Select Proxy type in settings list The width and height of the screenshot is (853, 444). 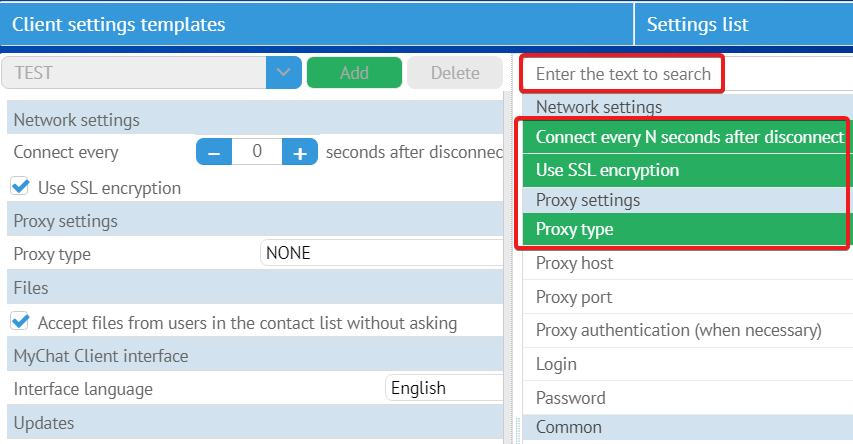click(x=575, y=230)
